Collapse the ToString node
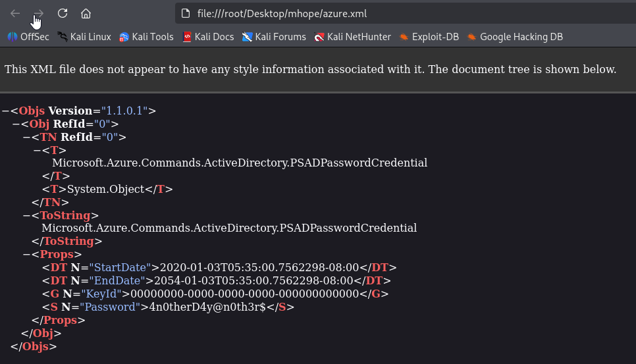The image size is (636, 364). [27, 215]
